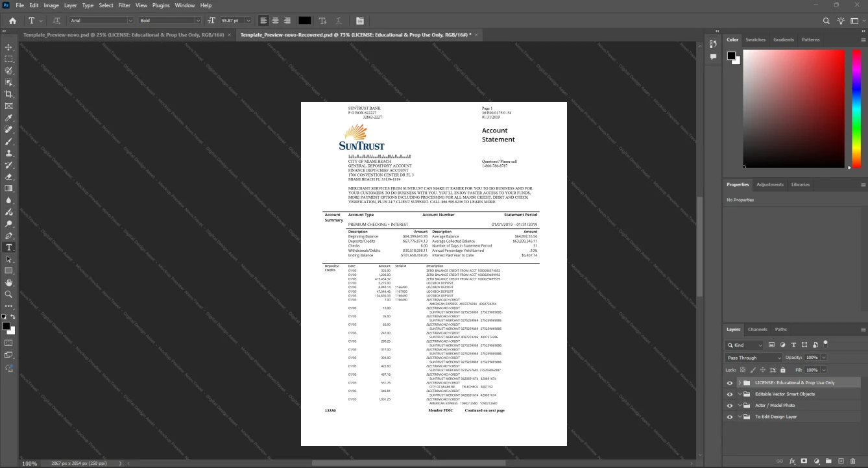Open the Opacity dropdown arrow
The image size is (868, 468).
[x=824, y=358]
